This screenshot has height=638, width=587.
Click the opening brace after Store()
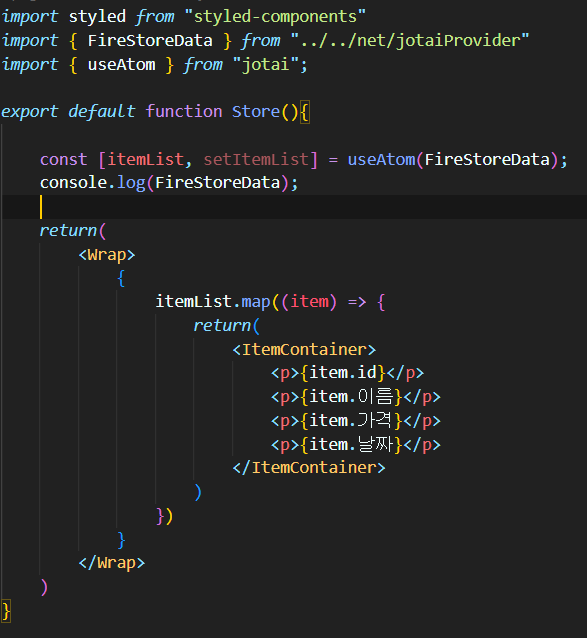coord(305,112)
